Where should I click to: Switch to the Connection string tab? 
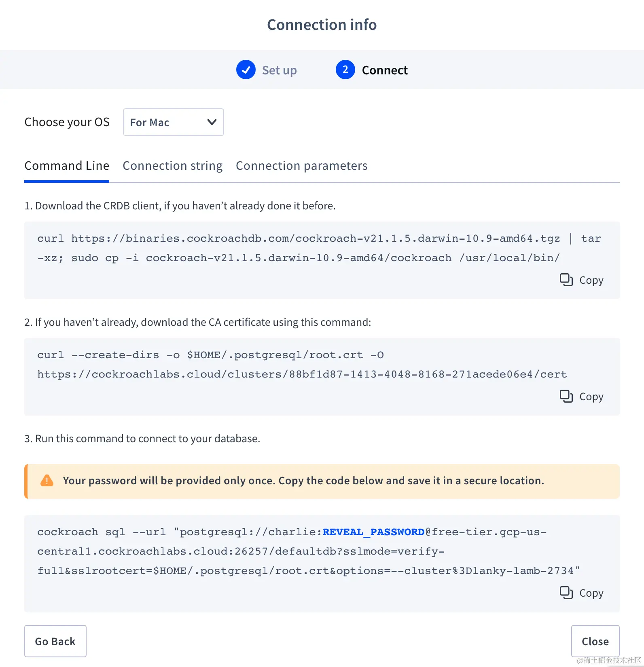(x=173, y=165)
